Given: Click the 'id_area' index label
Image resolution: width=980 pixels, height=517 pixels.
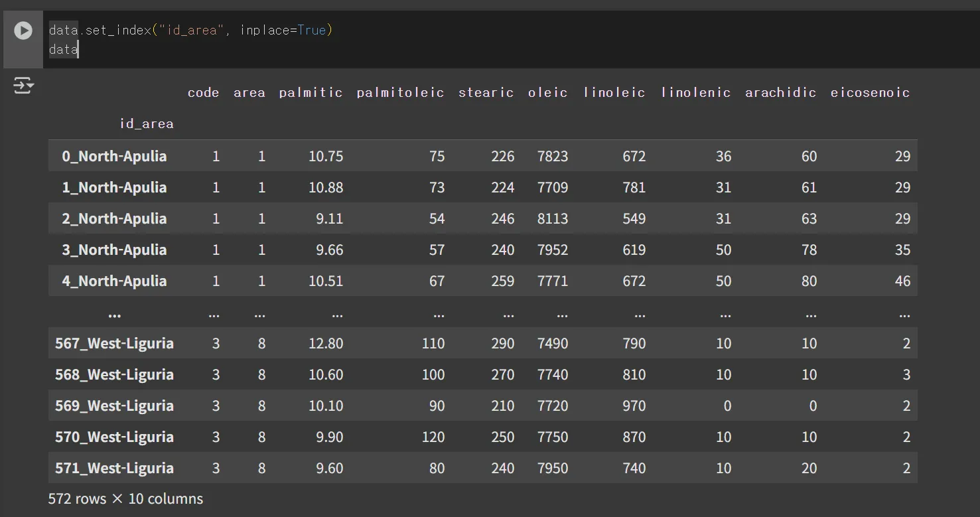Looking at the screenshot, I should [147, 124].
